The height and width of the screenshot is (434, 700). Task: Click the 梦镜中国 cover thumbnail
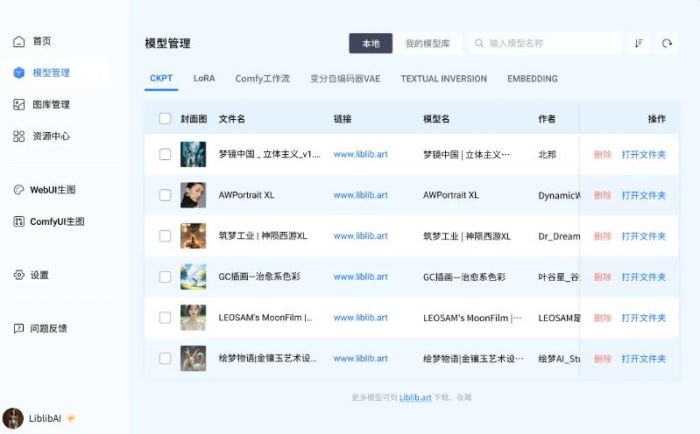[x=193, y=154]
